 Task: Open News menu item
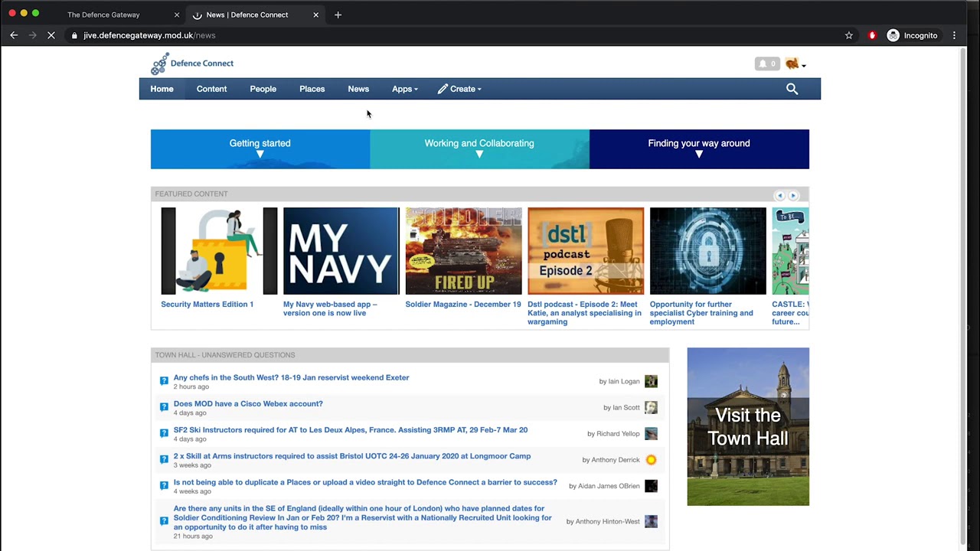click(358, 89)
